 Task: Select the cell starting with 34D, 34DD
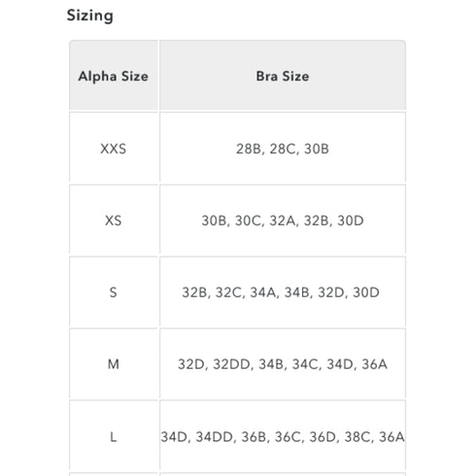[x=283, y=436]
